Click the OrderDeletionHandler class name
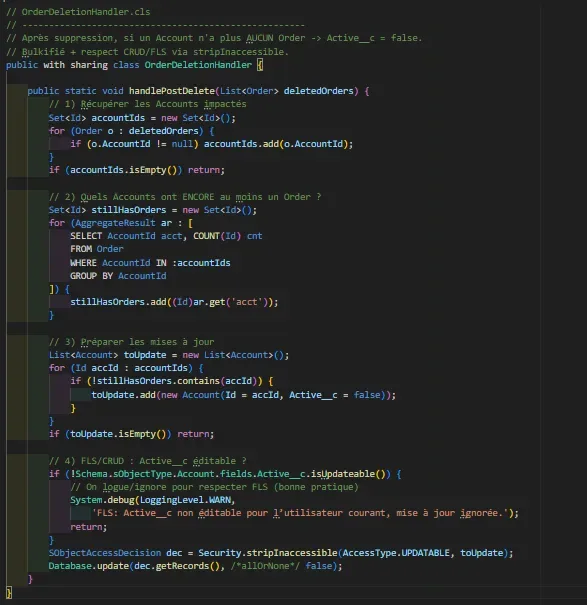 pyautogui.click(x=198, y=65)
